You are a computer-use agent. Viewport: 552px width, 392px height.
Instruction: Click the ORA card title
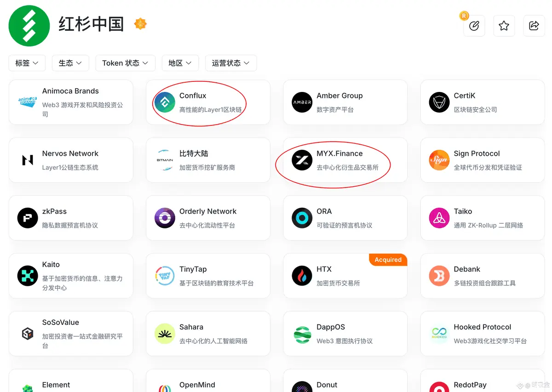[x=324, y=211]
